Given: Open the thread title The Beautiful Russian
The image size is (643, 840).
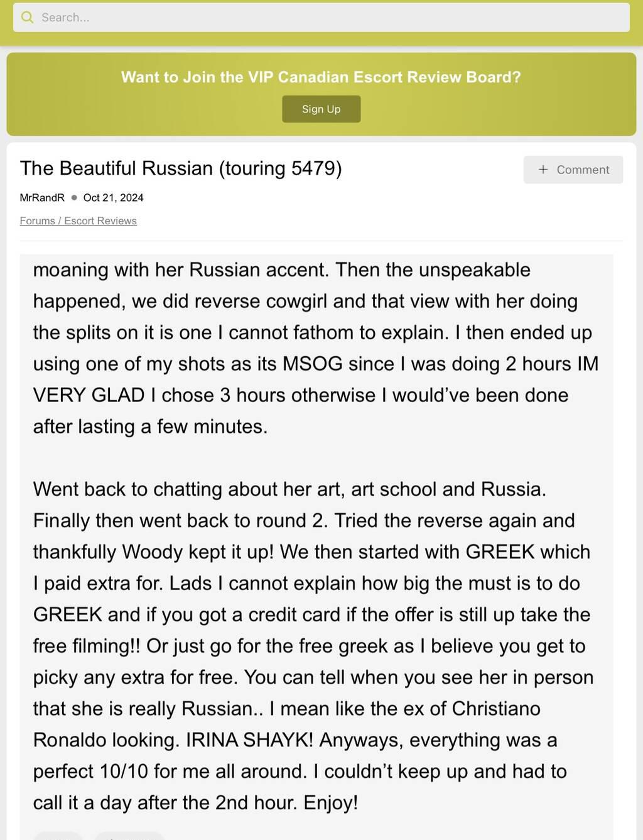Looking at the screenshot, I should click(181, 168).
